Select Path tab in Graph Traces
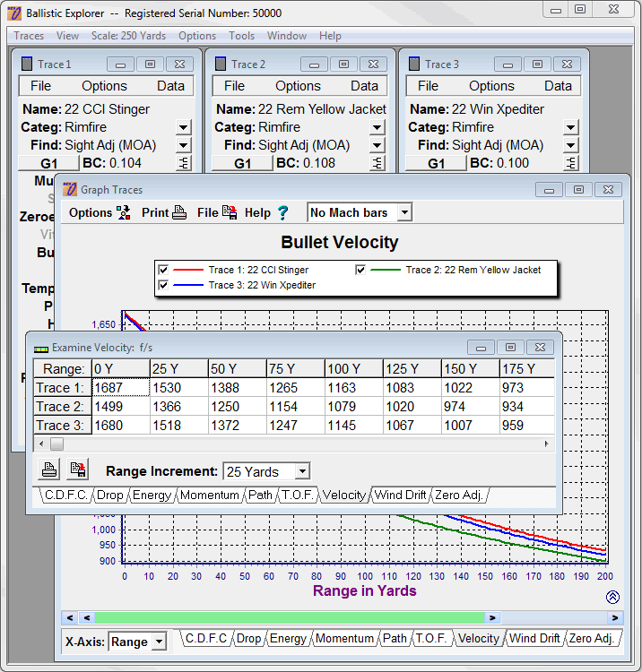This screenshot has width=642, height=672. click(x=395, y=638)
